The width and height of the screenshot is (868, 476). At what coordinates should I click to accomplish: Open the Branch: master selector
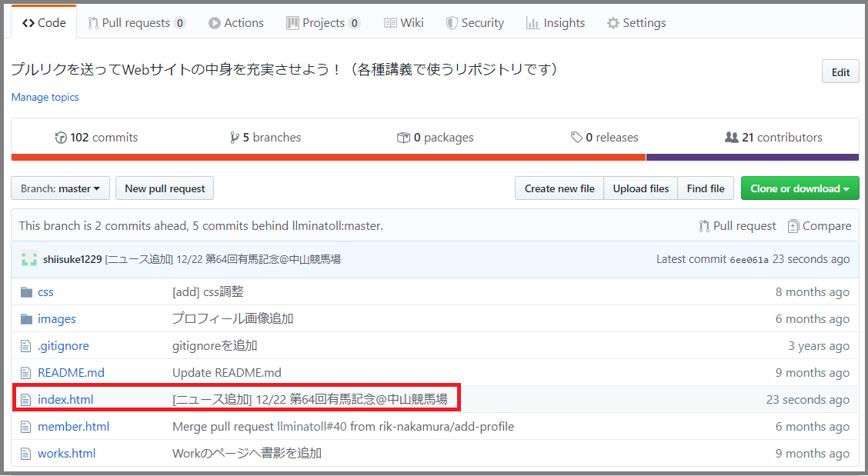[x=60, y=188]
